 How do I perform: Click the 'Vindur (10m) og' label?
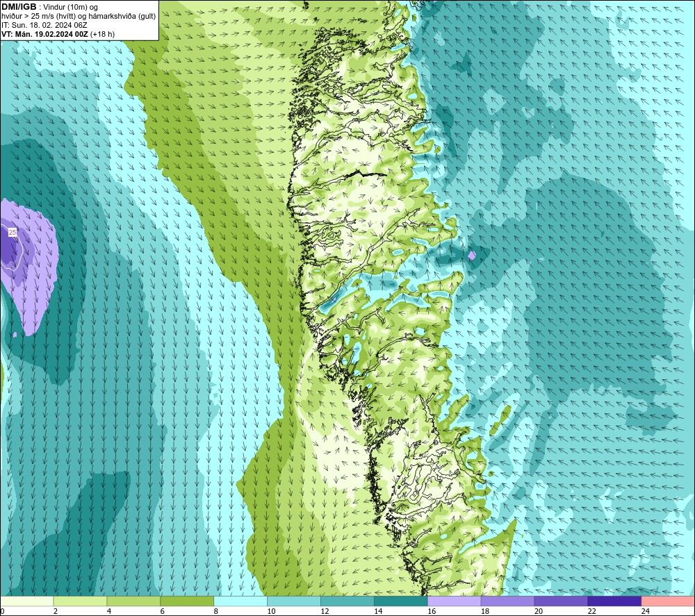[x=70, y=8]
